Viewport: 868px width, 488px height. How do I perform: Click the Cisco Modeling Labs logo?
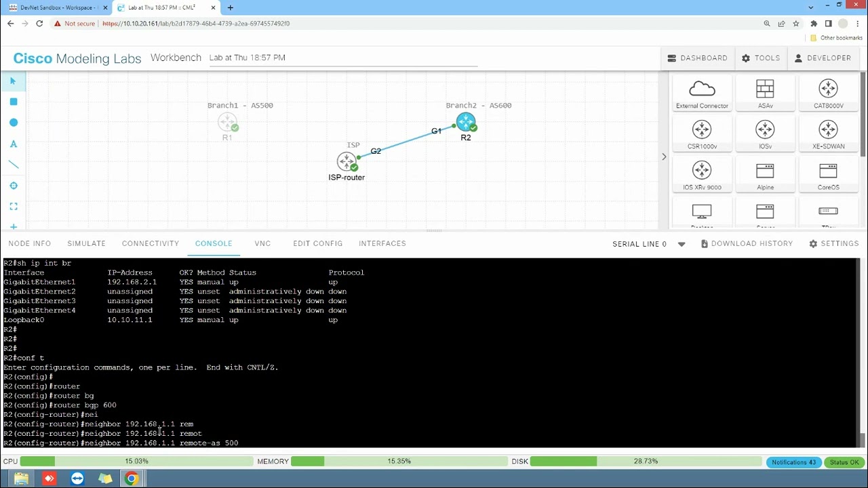77,58
